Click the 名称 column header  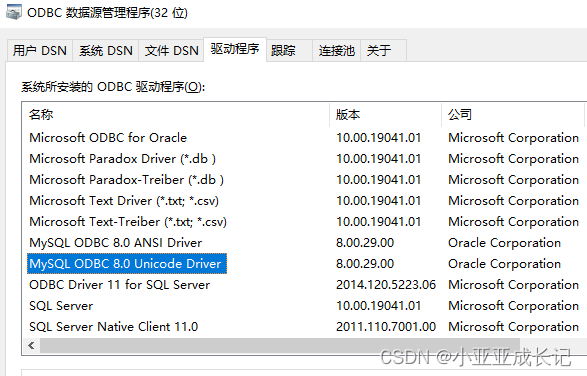[x=176, y=115]
